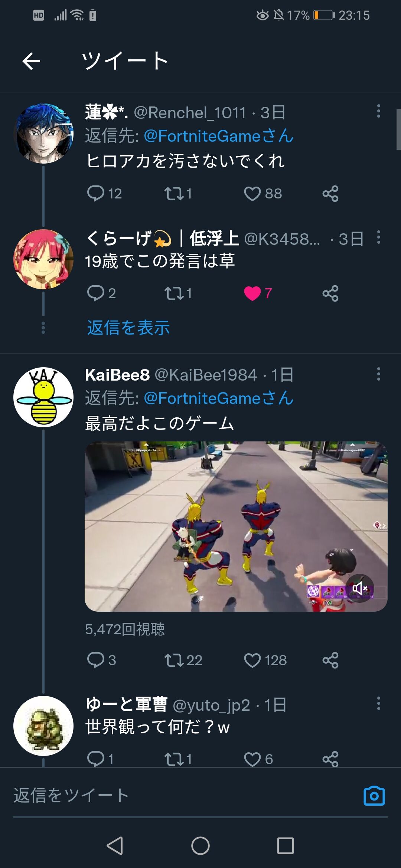Unmute the All Might video
Image resolution: width=401 pixels, height=868 pixels.
359,588
